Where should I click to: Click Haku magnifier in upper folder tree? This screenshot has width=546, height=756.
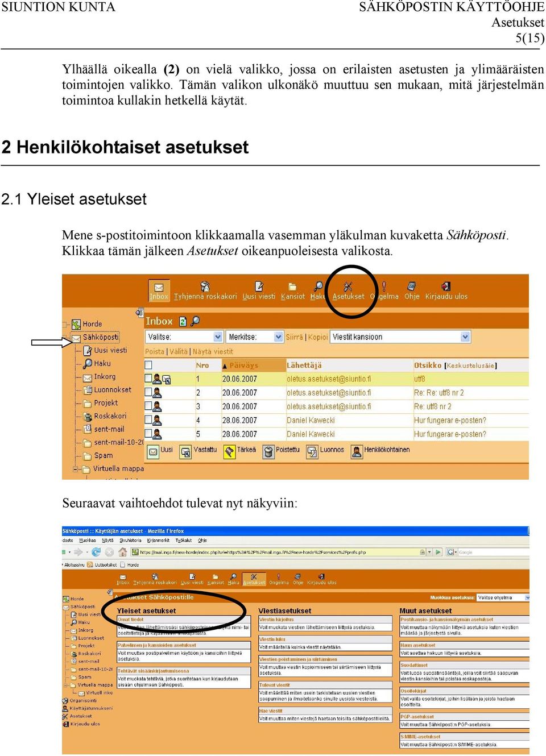click(88, 363)
